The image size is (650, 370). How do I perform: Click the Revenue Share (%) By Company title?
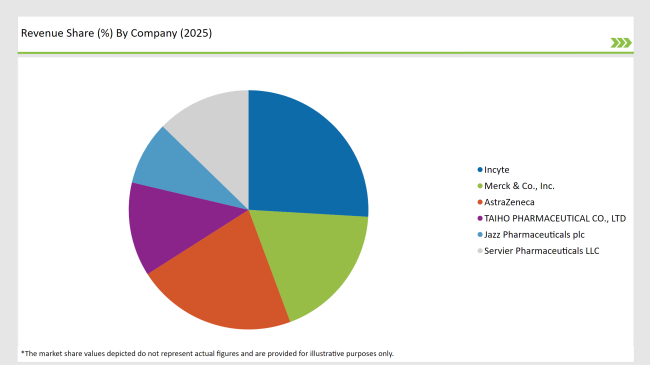coord(116,33)
